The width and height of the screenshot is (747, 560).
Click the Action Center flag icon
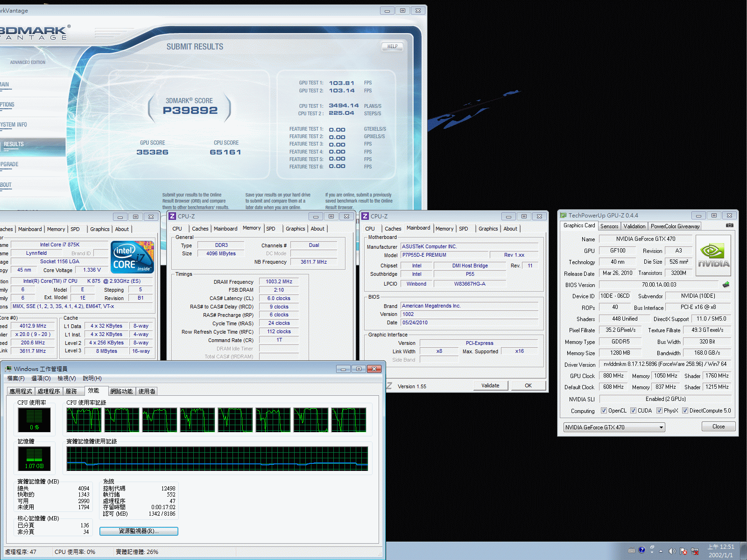tap(683, 551)
